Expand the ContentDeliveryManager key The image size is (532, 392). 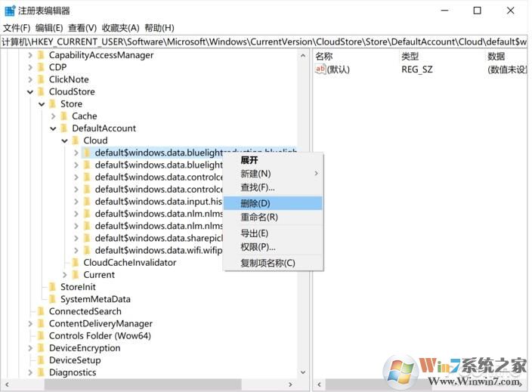click(x=30, y=323)
